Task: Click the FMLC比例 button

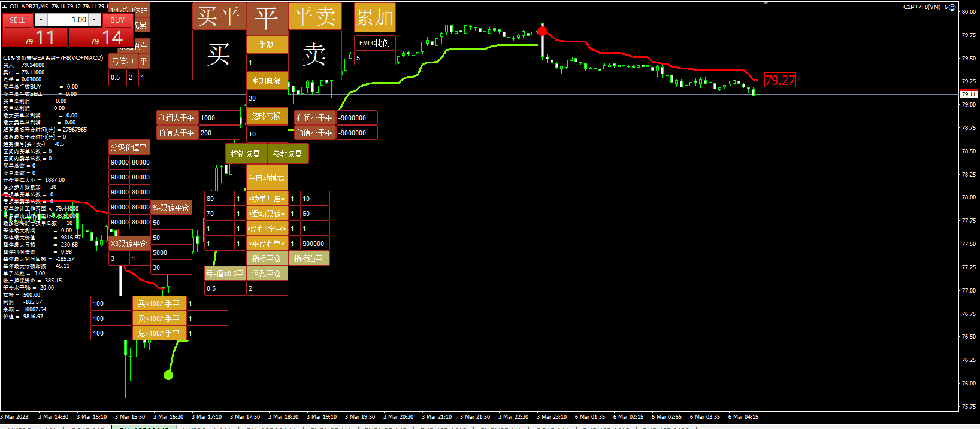Action: (x=375, y=43)
